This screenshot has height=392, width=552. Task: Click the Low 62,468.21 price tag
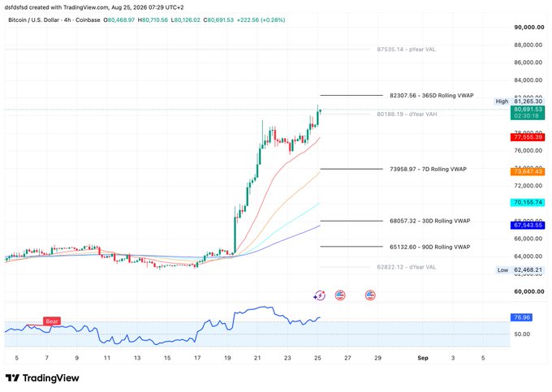point(520,270)
